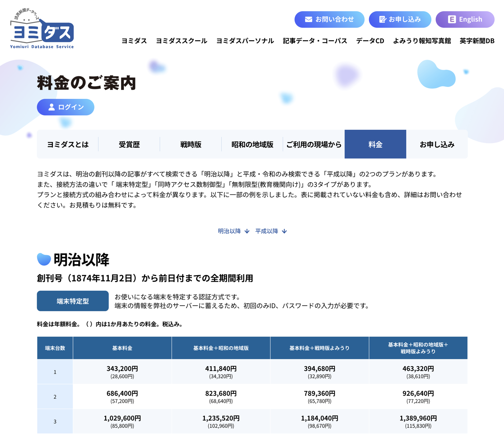
Task: Select the 料金 tab
Action: [x=375, y=144]
